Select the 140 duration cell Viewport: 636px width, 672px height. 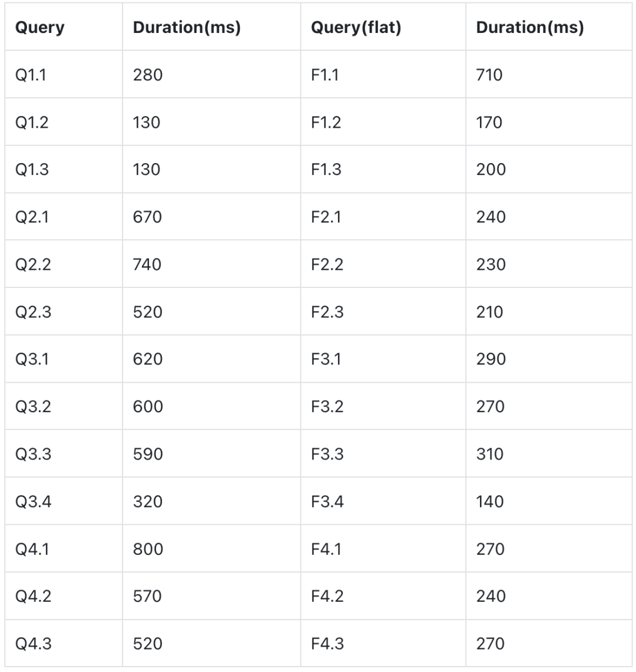(490, 502)
